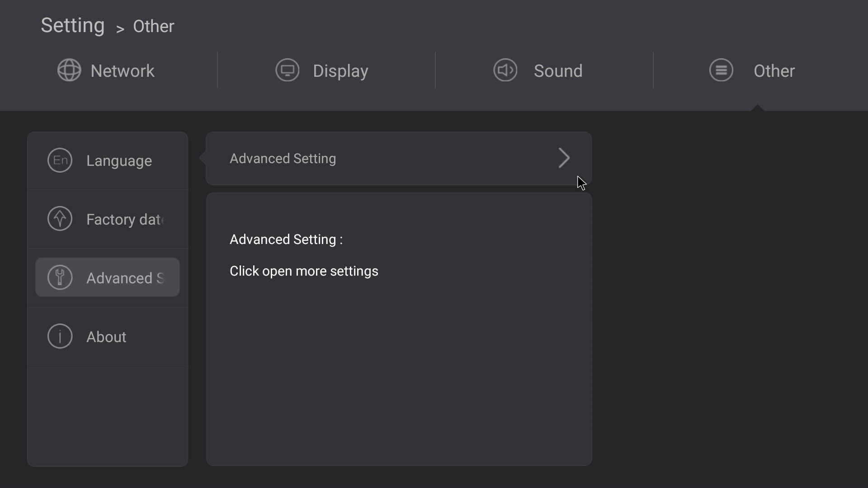Click the About info icon
Image resolution: width=868 pixels, height=488 pixels.
(60, 336)
